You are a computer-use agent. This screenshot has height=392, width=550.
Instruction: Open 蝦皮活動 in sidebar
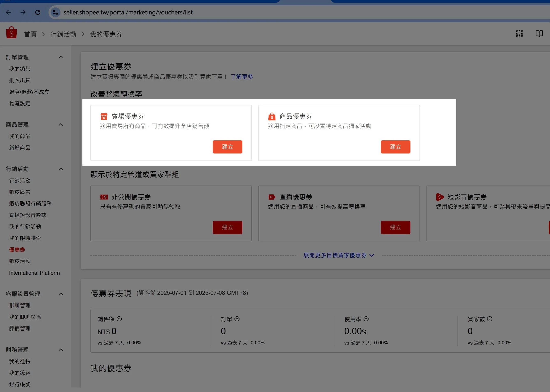pyautogui.click(x=20, y=261)
